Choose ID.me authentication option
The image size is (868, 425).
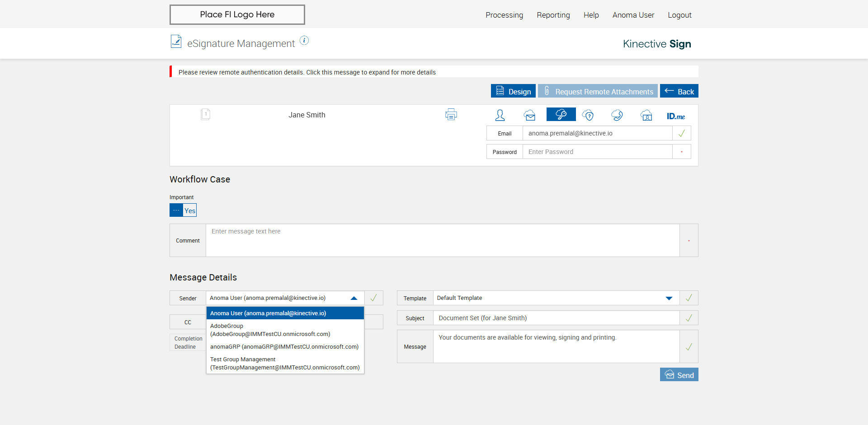coord(675,116)
